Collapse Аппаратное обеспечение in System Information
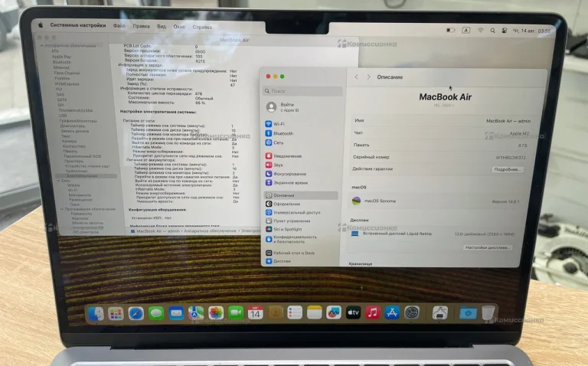Image resolution: width=588 pixels, height=366 pixels. (x=41, y=46)
